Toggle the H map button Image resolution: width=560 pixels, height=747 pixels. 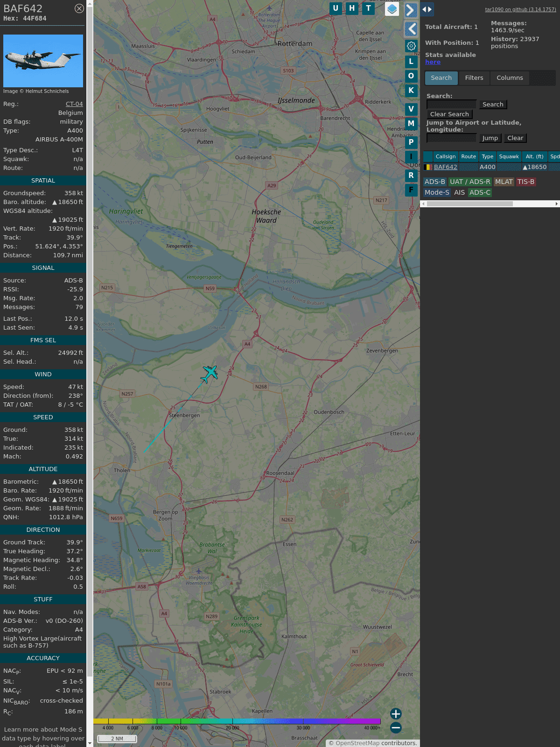(352, 8)
